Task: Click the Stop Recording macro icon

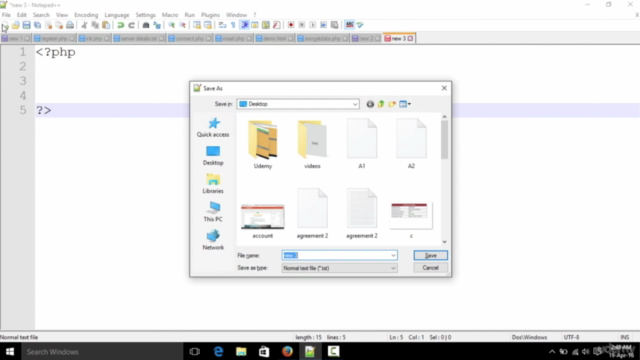Action: coord(302,25)
